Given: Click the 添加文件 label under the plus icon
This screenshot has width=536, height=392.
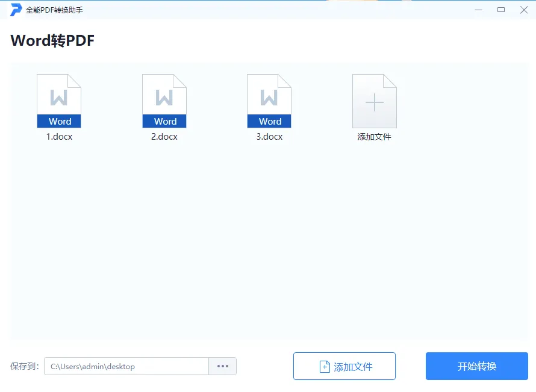Looking at the screenshot, I should 374,137.
